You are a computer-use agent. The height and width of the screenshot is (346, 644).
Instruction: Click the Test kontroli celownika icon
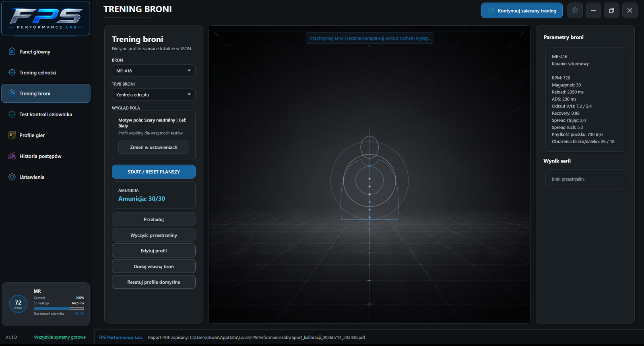point(12,114)
